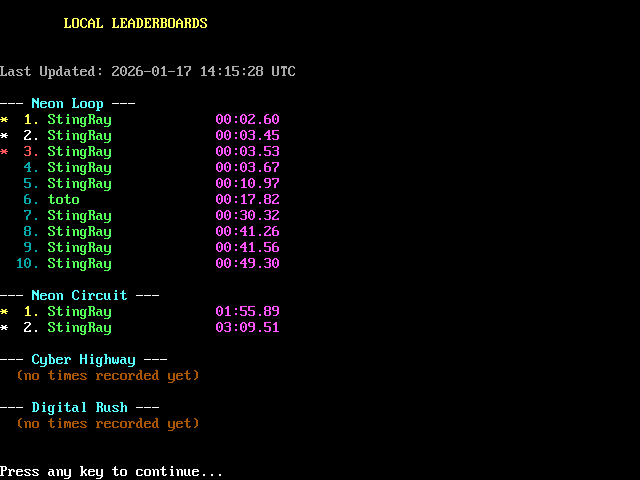
Task: Open the Digital Rush section header
Action: [x=79, y=407]
